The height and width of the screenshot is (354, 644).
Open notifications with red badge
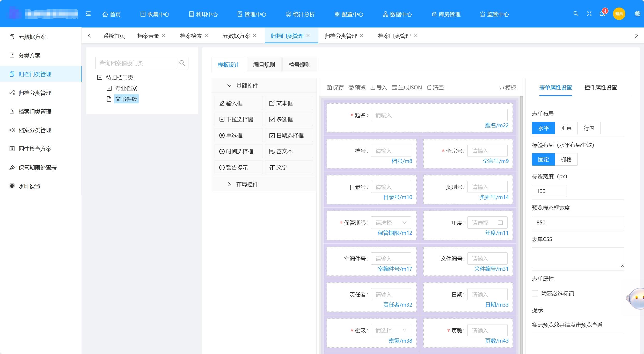(603, 13)
